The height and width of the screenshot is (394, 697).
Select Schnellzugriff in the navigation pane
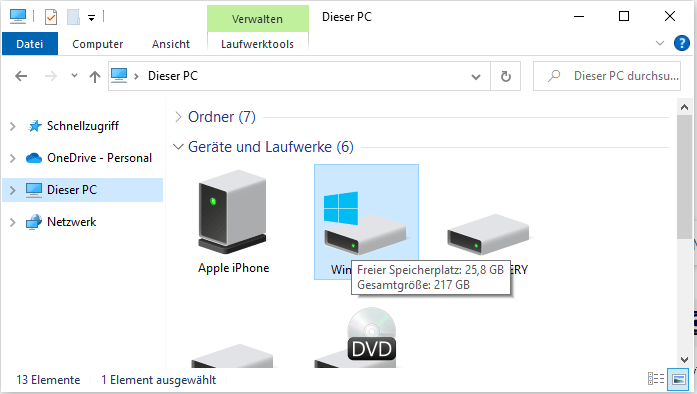tap(83, 126)
